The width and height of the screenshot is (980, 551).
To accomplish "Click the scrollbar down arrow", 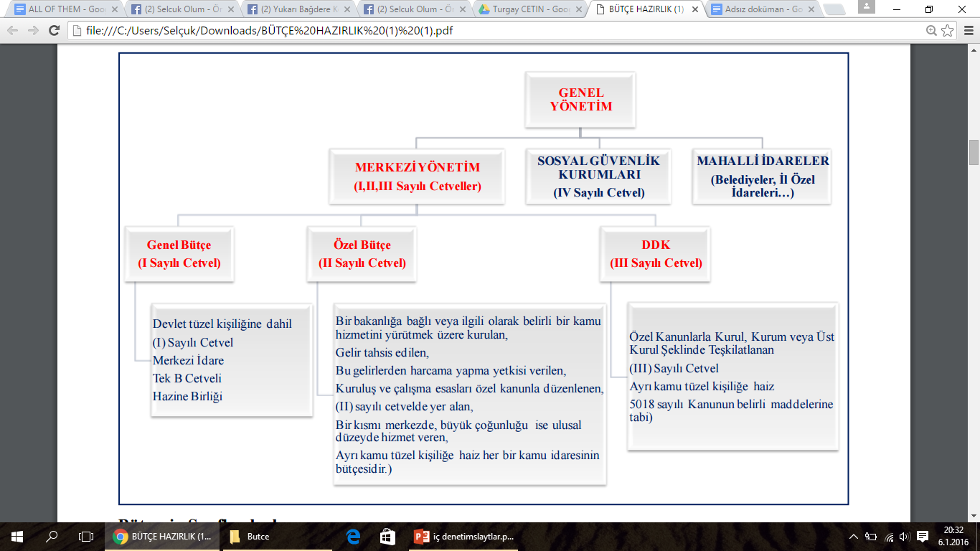I will pos(974,517).
